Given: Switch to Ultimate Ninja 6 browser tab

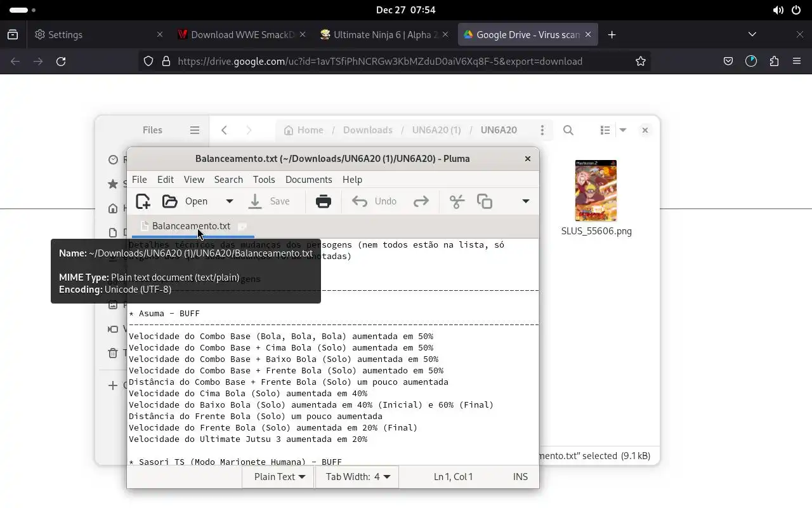Looking at the screenshot, I should click(x=384, y=35).
